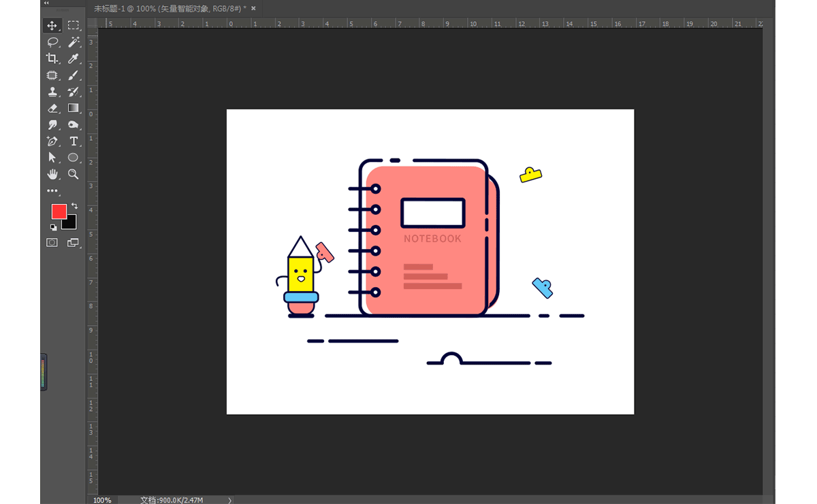
Task: Select the Eraser tool
Action: point(52,108)
